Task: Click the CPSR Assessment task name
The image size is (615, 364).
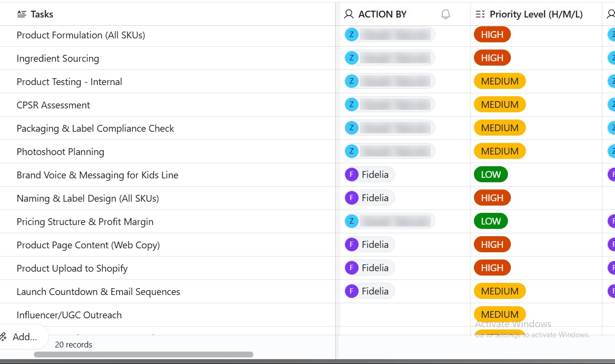Action: (54, 105)
